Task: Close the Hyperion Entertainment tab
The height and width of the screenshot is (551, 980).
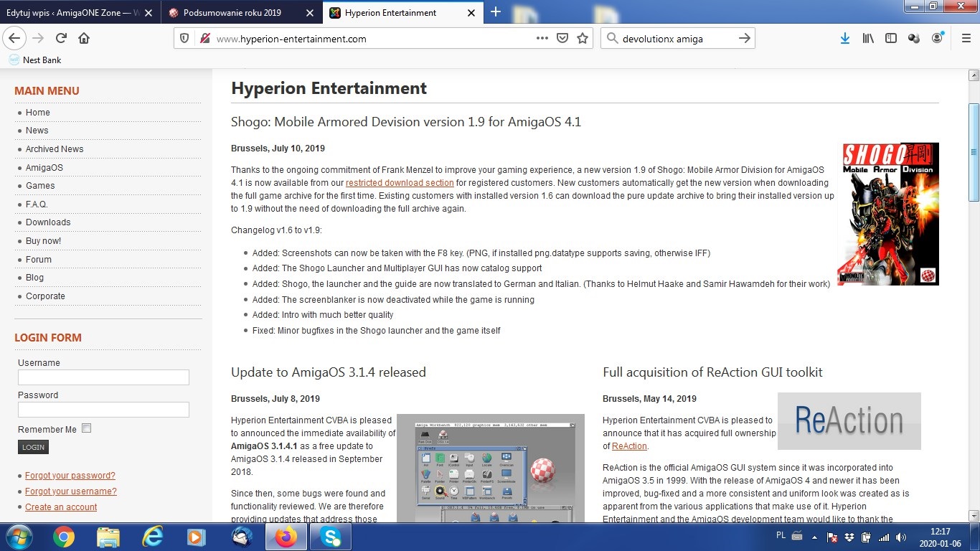Action: tap(471, 13)
